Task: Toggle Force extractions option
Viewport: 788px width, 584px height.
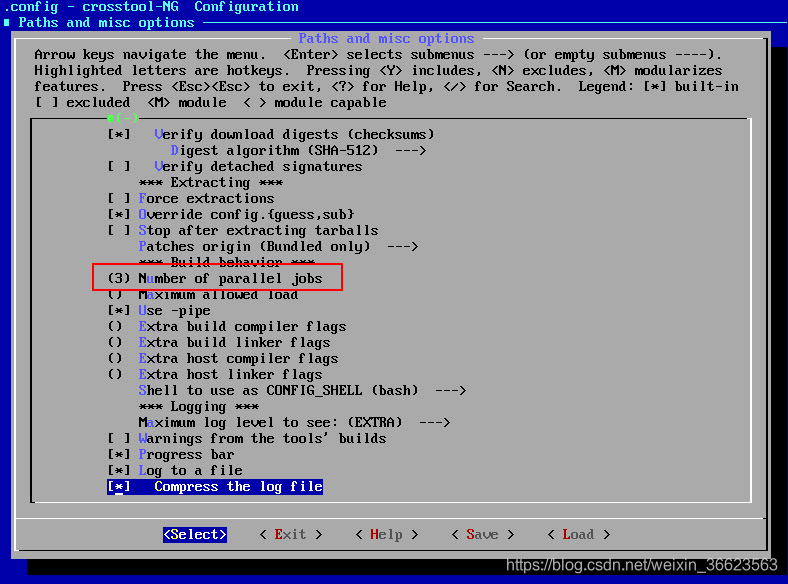Action: (191, 199)
